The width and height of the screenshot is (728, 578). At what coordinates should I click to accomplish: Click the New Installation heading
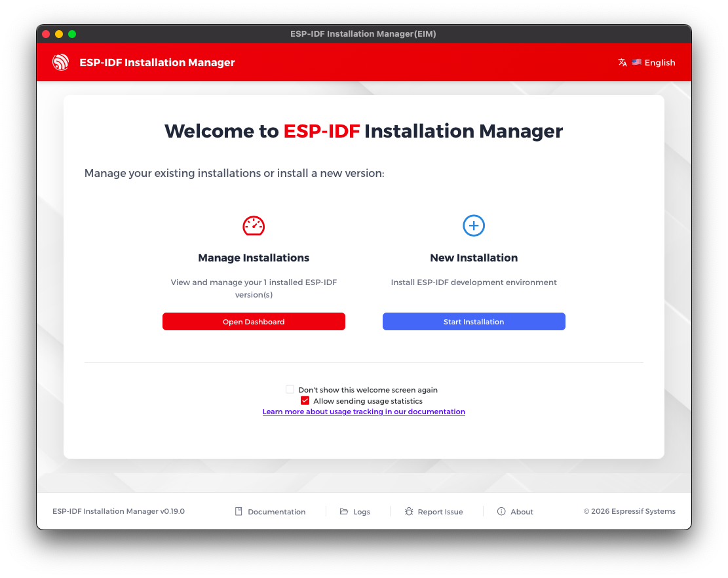click(x=474, y=258)
